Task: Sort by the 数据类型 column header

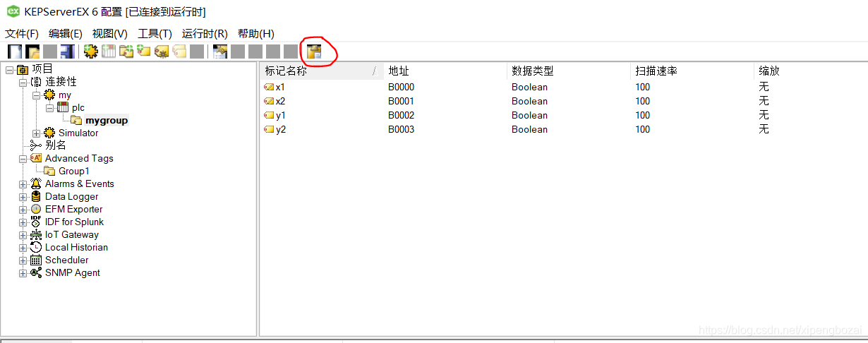Action: click(x=569, y=71)
